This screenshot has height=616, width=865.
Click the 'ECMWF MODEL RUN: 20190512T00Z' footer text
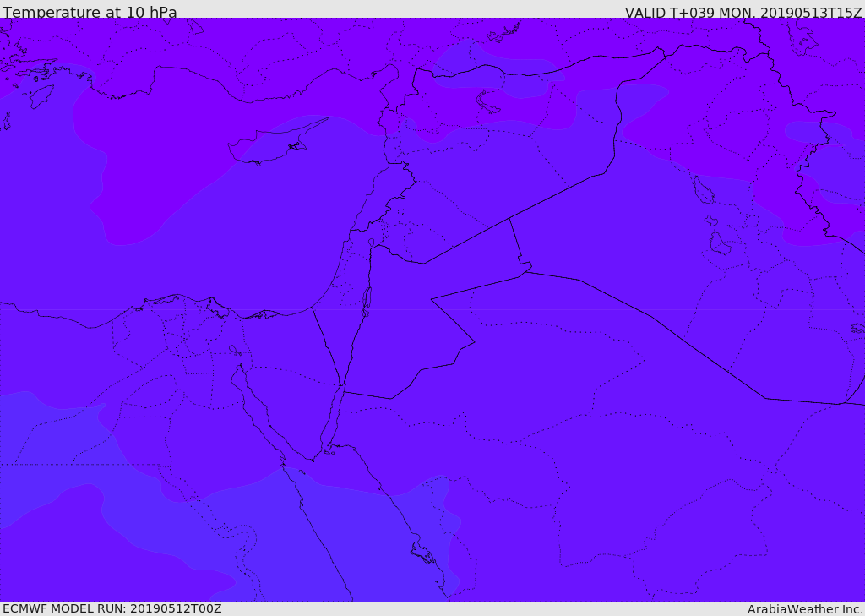(x=112, y=608)
